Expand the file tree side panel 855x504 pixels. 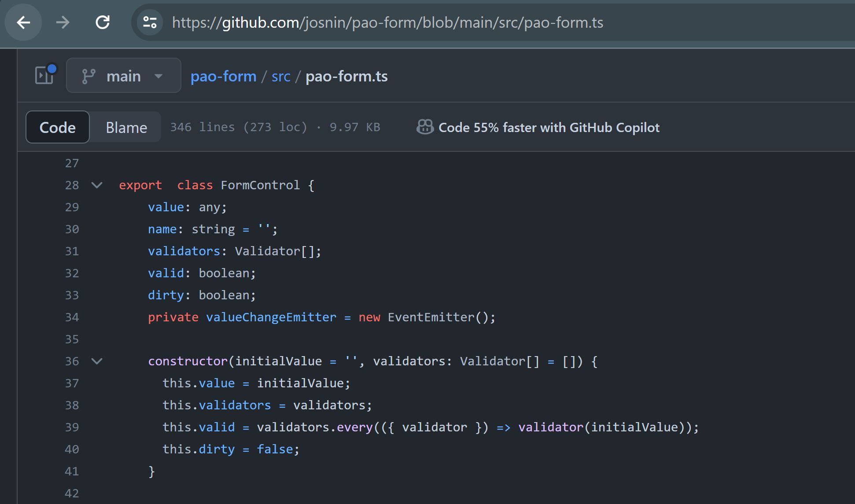[x=45, y=75]
